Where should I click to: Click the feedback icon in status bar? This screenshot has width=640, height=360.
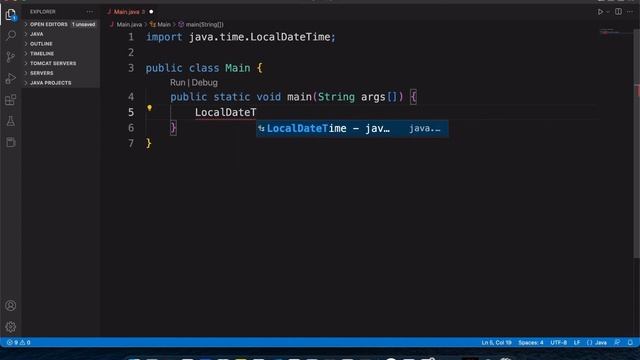click(x=617, y=342)
